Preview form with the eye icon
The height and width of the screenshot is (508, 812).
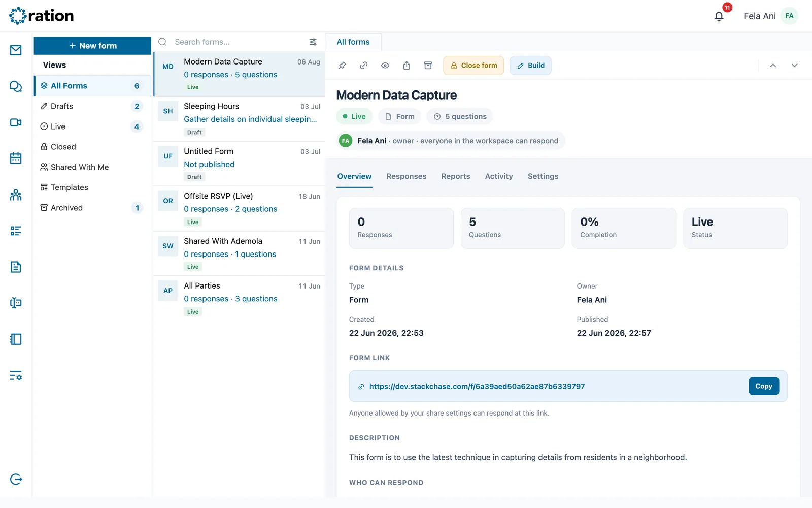click(385, 66)
